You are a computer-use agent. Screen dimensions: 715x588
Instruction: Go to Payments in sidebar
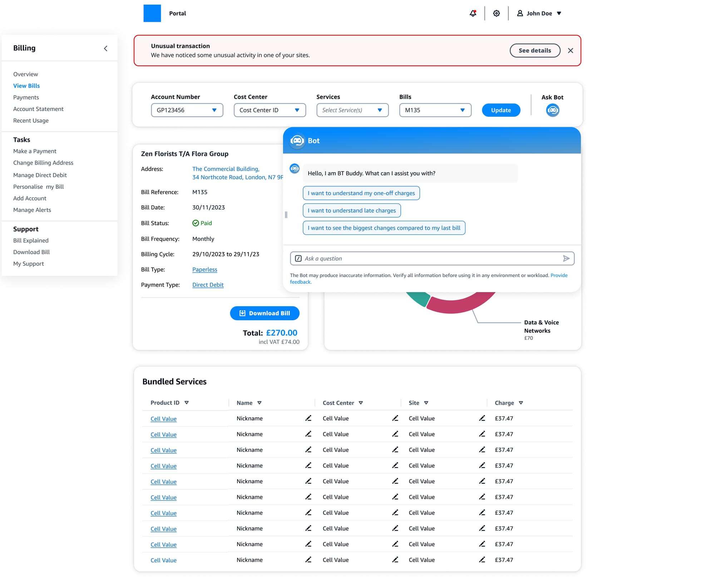point(26,97)
